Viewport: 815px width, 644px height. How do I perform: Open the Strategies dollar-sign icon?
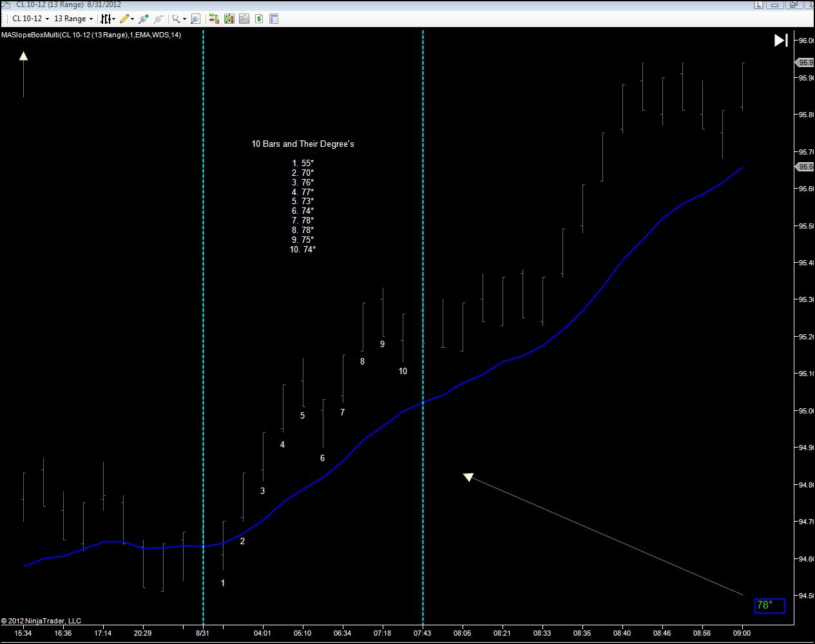pos(259,19)
